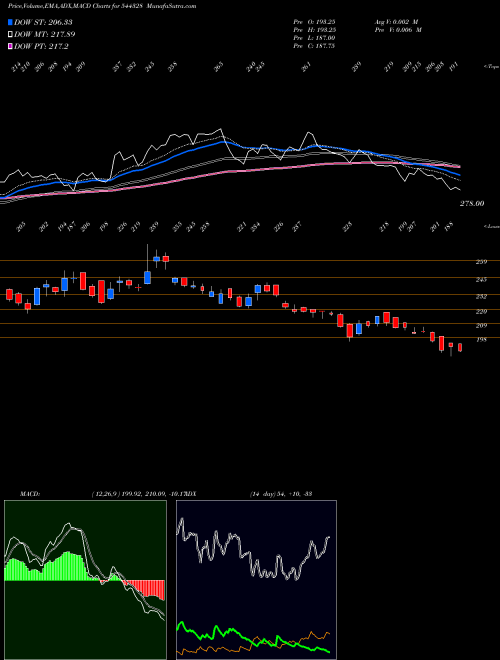Image resolution: width=500 pixels, height=660 pixels.
Task: Click the MACD histogram chart panel
Action: 85,580
